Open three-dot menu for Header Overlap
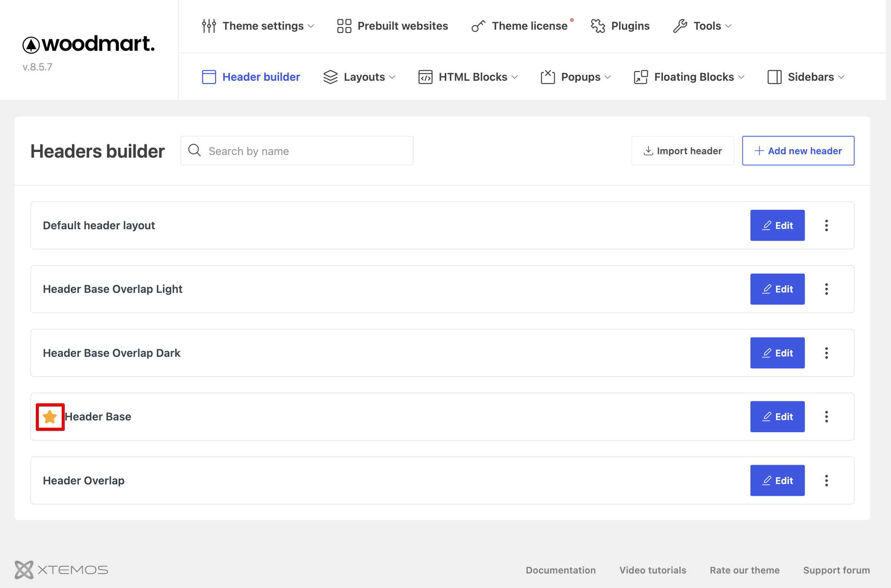 (x=826, y=481)
